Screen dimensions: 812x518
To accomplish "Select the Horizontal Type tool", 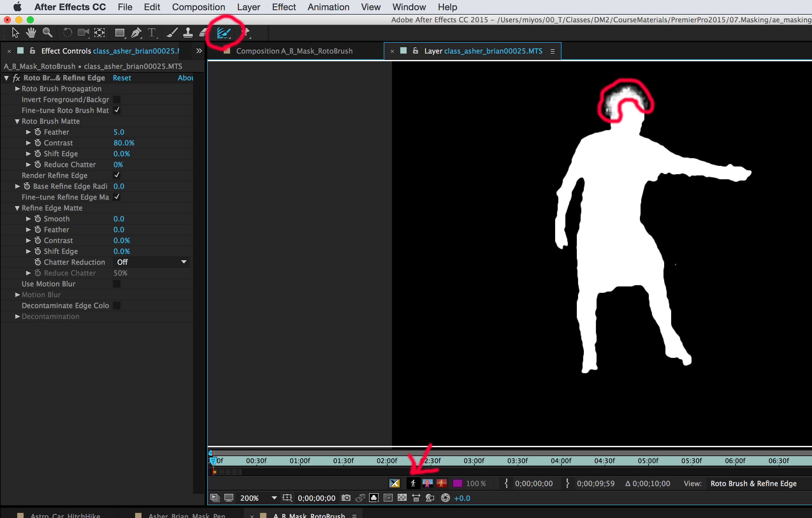I will click(x=152, y=33).
